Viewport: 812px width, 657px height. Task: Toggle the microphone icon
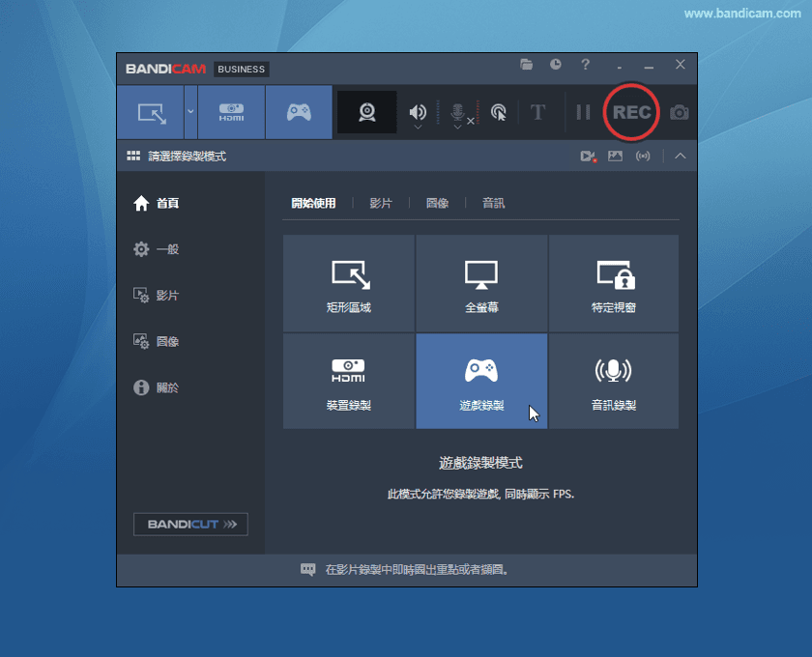pyautogui.click(x=457, y=112)
